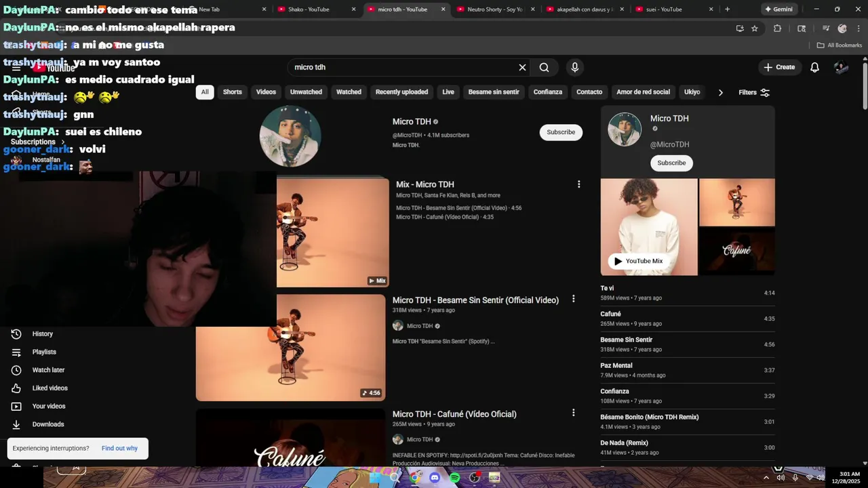This screenshot has height=488, width=868.
Task: Select the Live filter chip
Action: coord(448,92)
